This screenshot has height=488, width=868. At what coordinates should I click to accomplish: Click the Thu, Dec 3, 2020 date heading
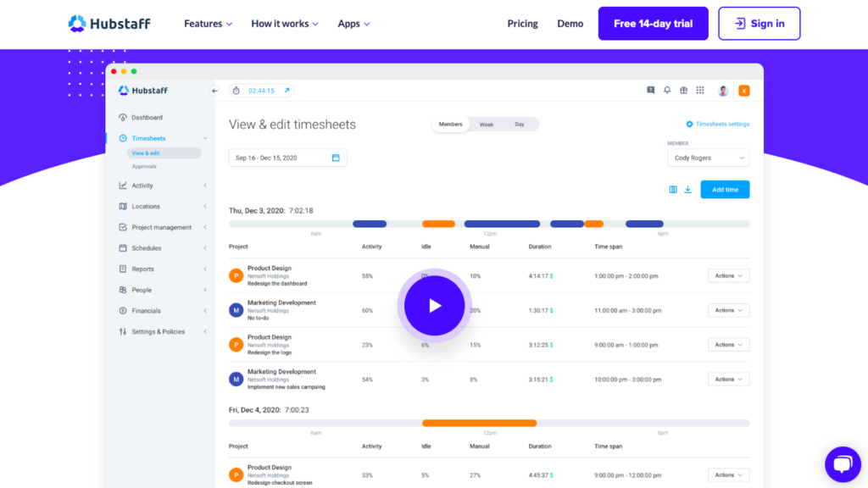click(257, 211)
